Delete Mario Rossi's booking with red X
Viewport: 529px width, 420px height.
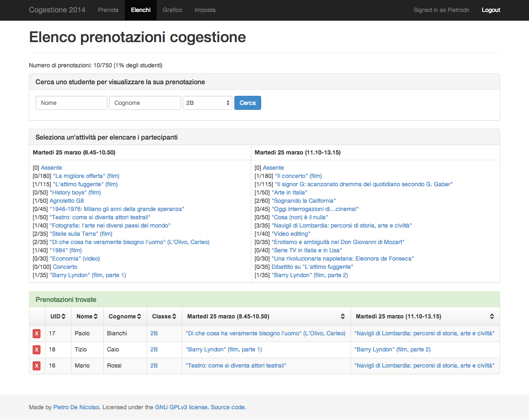[x=37, y=366]
